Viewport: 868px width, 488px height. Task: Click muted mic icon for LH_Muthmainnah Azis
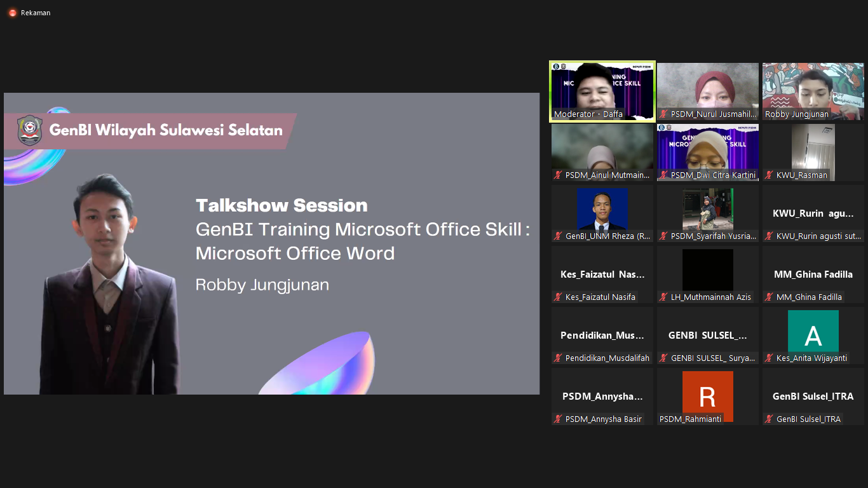click(663, 297)
